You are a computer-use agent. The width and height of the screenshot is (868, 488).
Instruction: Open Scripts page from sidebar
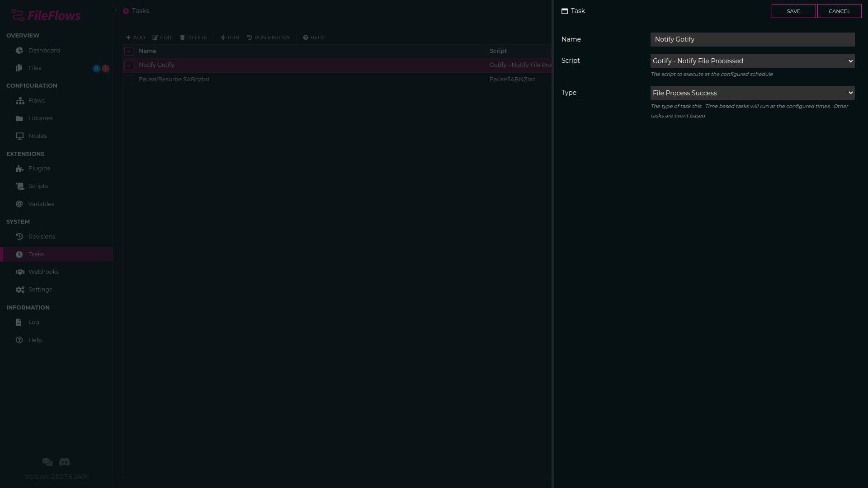click(38, 186)
